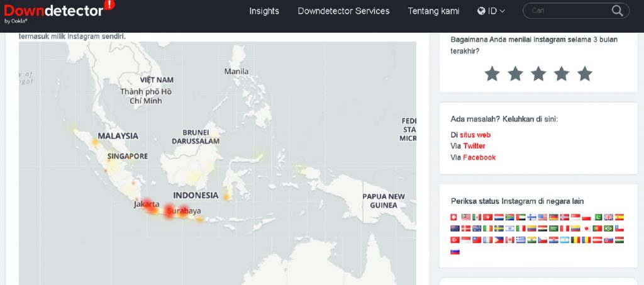Click the PAPUA NEW GUINEA map label
The image size is (644, 285).
pos(384,201)
